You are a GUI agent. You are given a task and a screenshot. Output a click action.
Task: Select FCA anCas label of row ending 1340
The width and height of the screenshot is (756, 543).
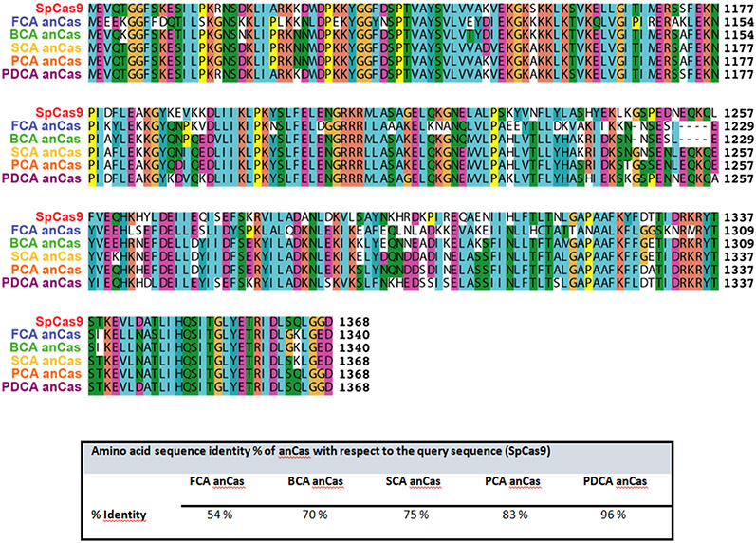pyautogui.click(x=46, y=334)
